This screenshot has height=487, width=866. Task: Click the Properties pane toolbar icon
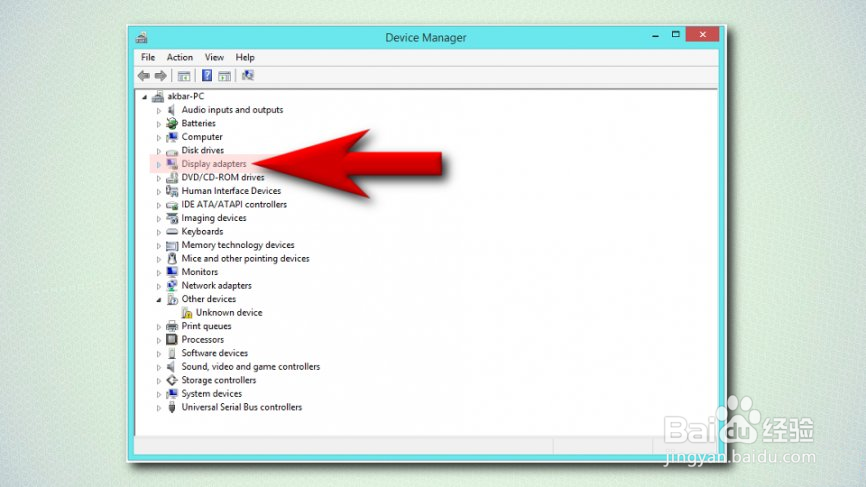pos(224,76)
